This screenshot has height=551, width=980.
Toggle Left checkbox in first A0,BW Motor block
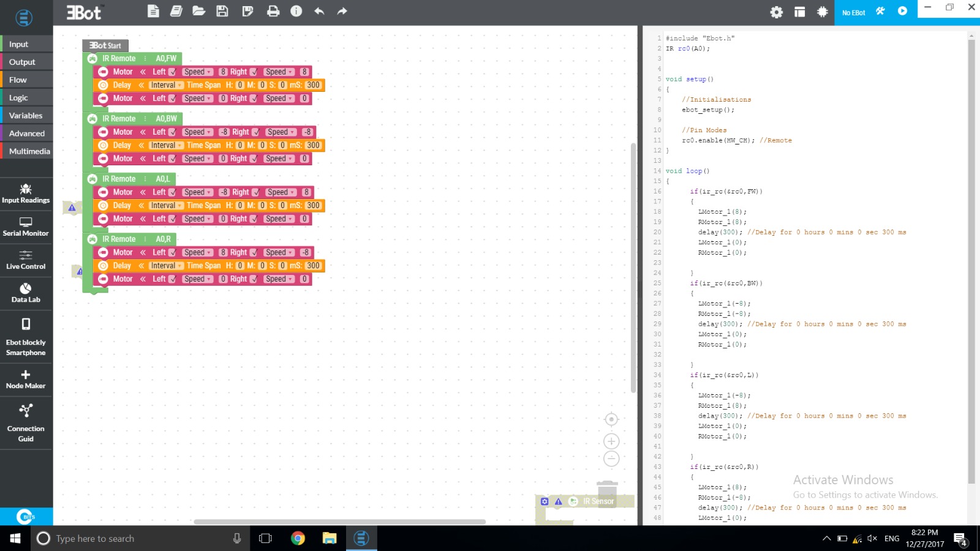[x=172, y=132]
